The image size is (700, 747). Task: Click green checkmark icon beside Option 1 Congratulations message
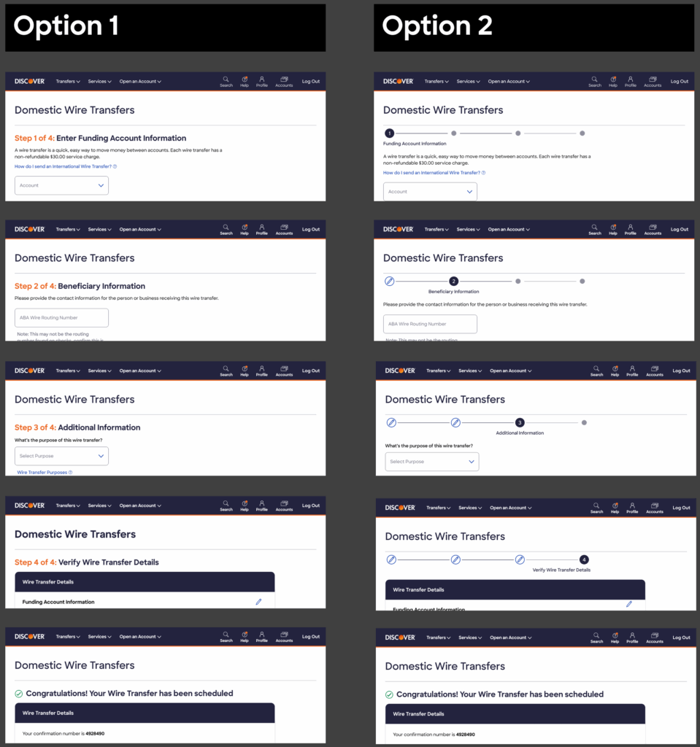(x=18, y=694)
